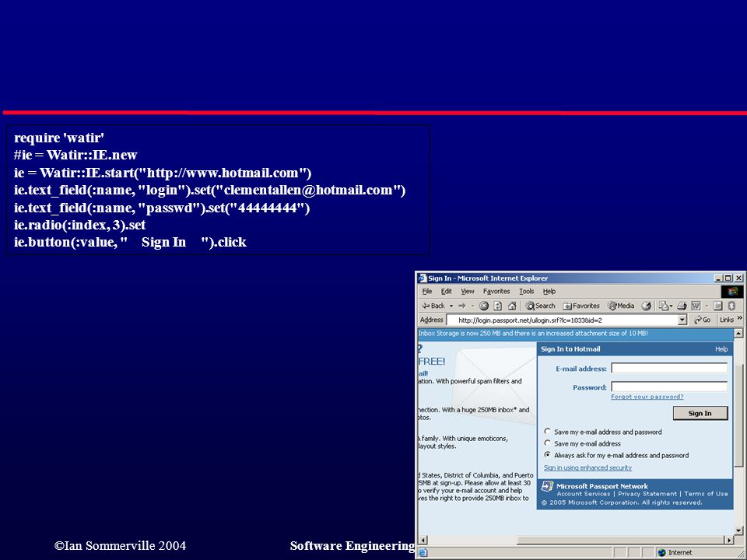Click the Internet zone globe in status bar
Image resolution: width=747 pixels, height=560 pixels.
point(661,552)
